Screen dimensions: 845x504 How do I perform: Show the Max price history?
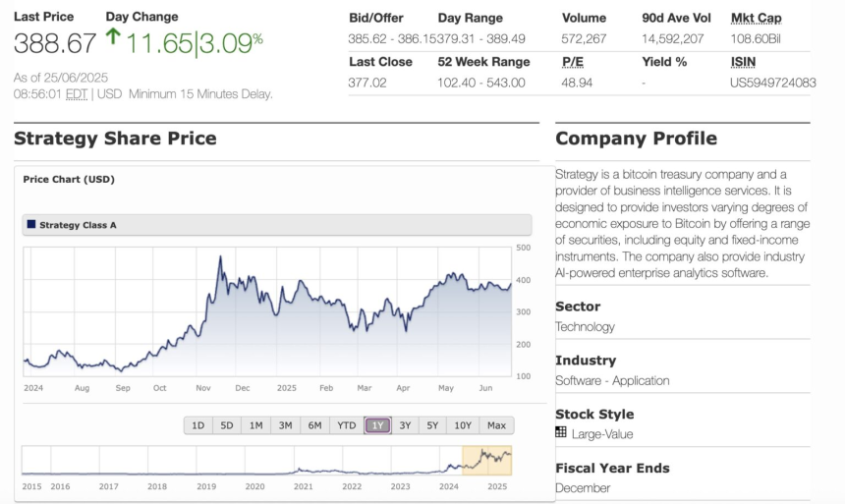pos(496,425)
